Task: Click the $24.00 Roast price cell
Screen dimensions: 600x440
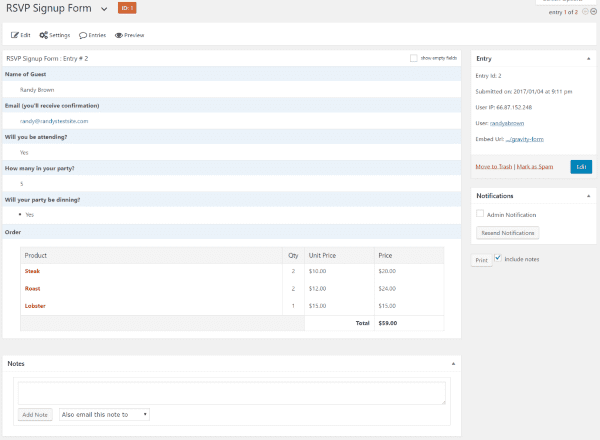Action: 387,288
